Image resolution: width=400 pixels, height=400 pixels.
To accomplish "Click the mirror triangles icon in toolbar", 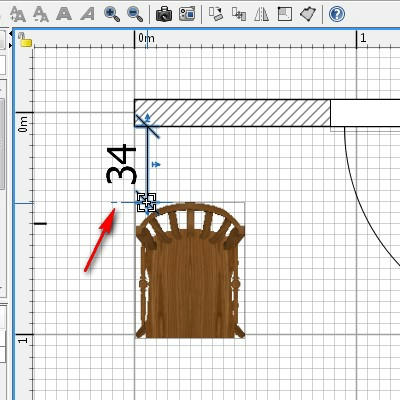I will (x=262, y=14).
